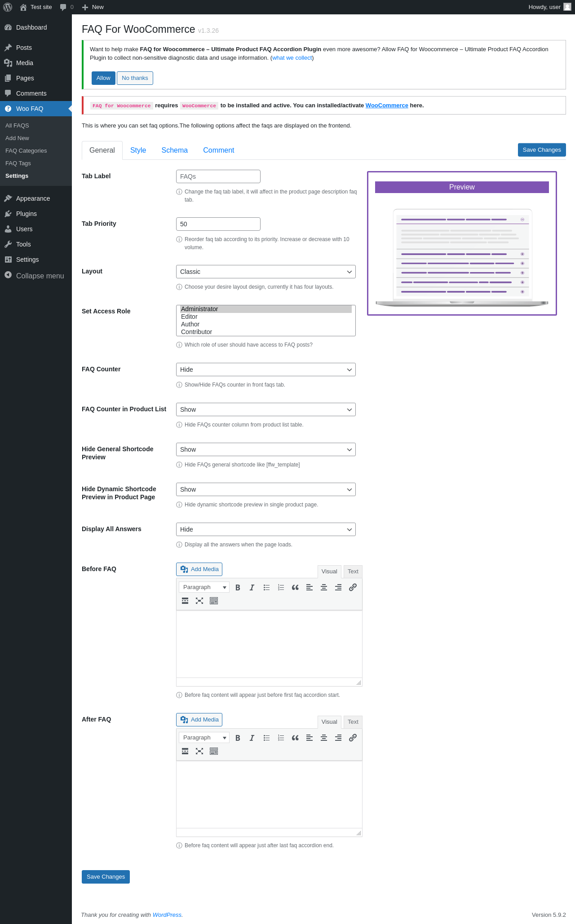Open FAQ Counter in Product List dropdown
Viewport: 575px width, 924px height.
[266, 409]
